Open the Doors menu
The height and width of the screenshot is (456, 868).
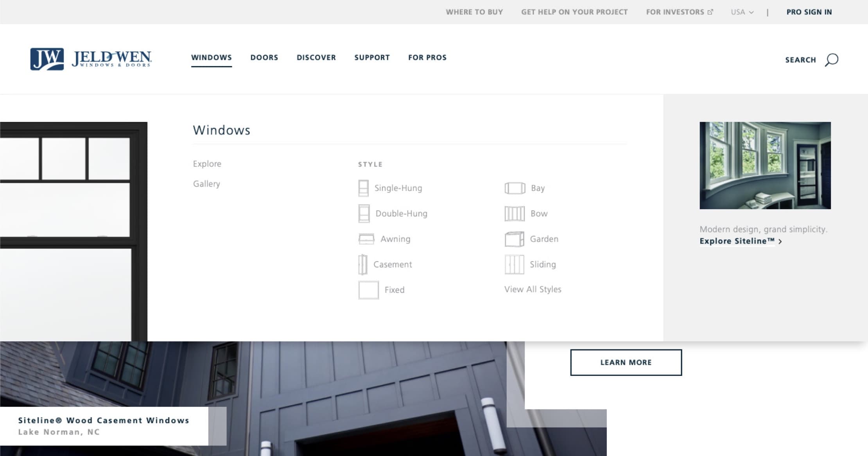264,57
